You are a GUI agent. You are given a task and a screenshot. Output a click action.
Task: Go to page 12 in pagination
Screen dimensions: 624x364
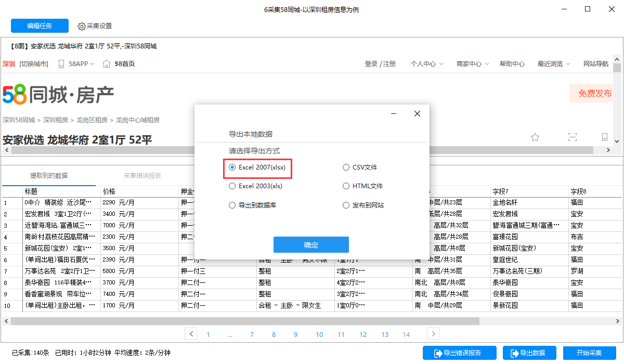click(x=363, y=334)
